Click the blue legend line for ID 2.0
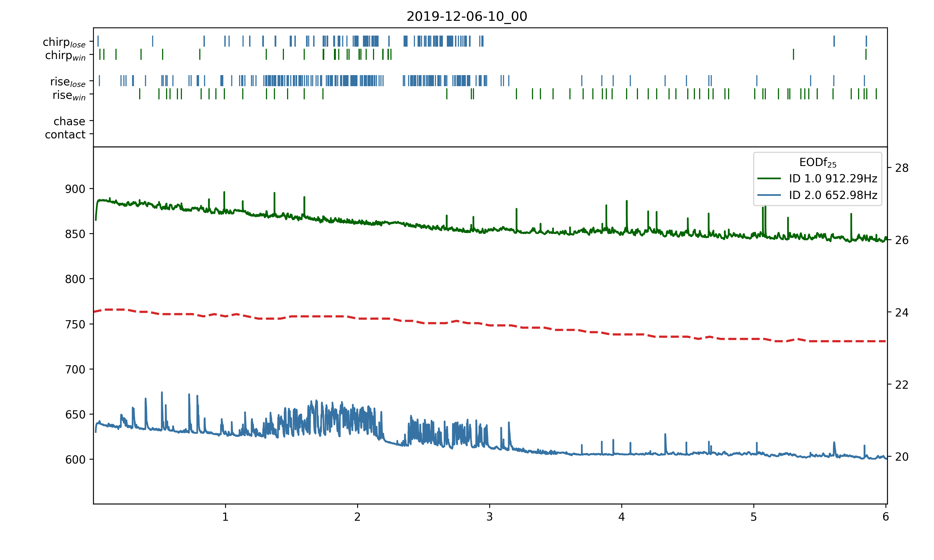This screenshot has height=560, width=934. pos(769,195)
